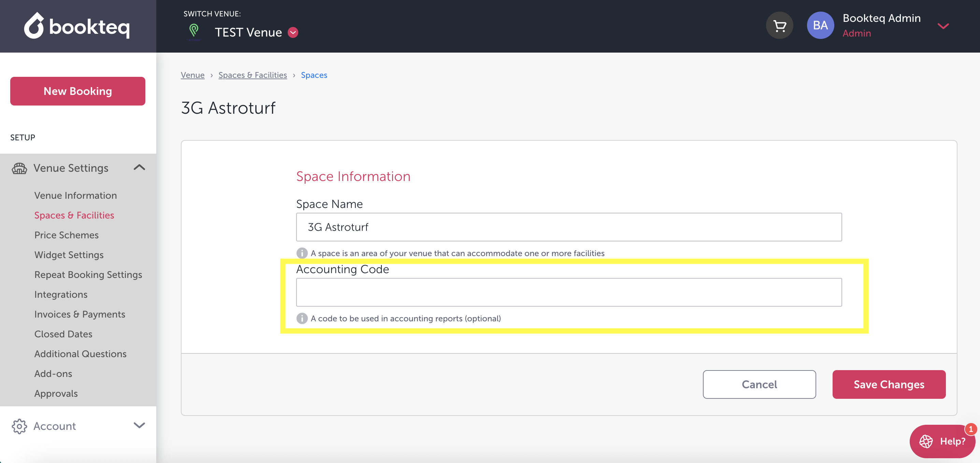The image size is (980, 463).
Task: Click the Account menu label
Action: (54, 426)
